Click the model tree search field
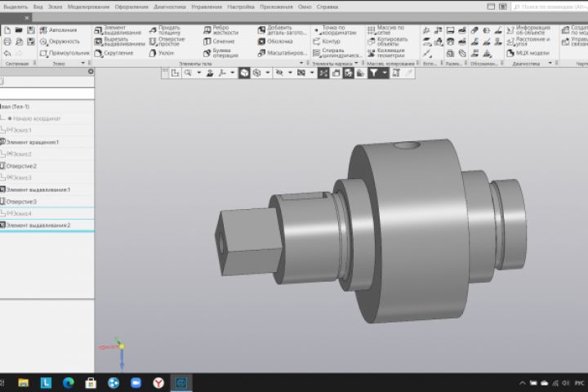588x392 pixels. click(x=47, y=93)
